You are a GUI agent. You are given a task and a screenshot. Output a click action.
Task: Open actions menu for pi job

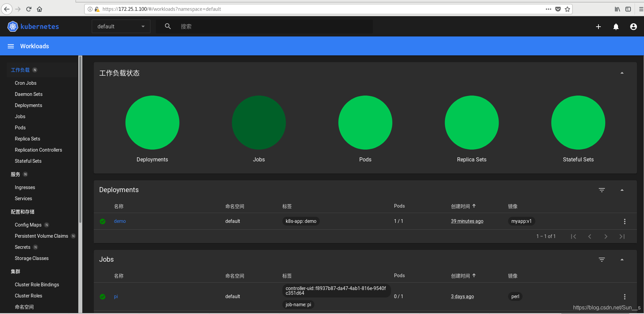click(x=625, y=297)
